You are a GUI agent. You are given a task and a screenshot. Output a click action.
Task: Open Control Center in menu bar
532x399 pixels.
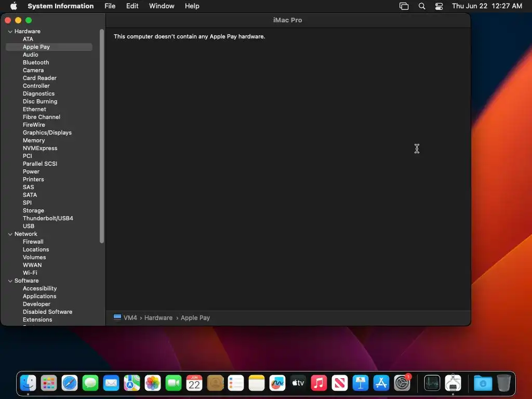(439, 6)
